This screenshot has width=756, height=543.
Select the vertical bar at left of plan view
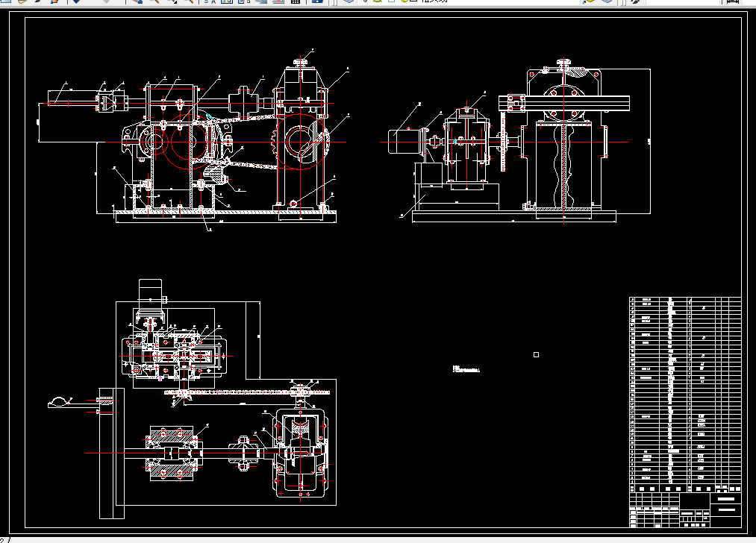click(112, 453)
